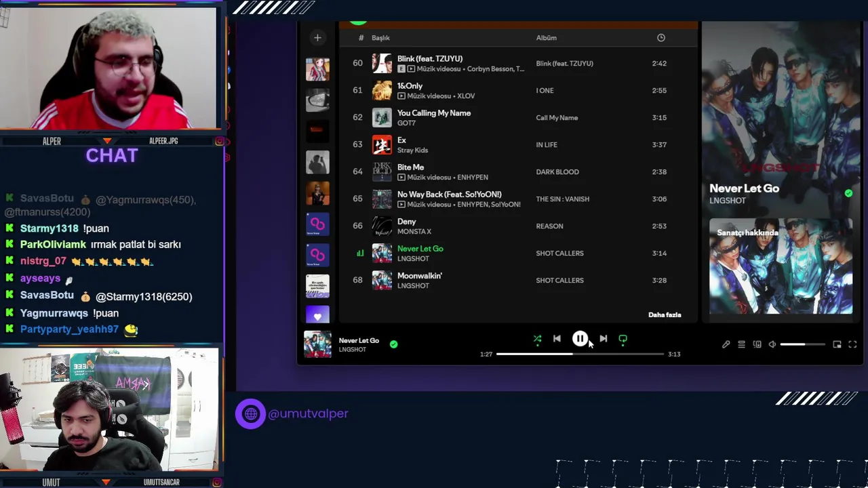Open the DARK BLOOD album link
The image size is (868, 488).
pyautogui.click(x=557, y=172)
